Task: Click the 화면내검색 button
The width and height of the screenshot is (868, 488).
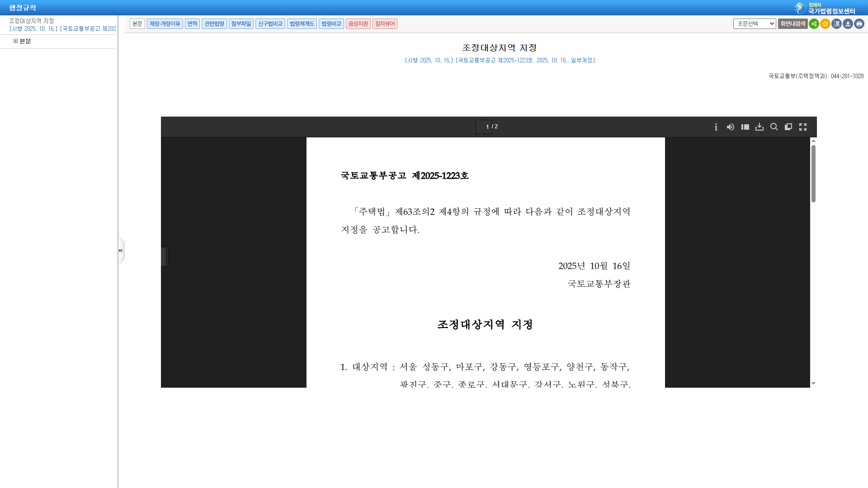Action: tap(793, 23)
